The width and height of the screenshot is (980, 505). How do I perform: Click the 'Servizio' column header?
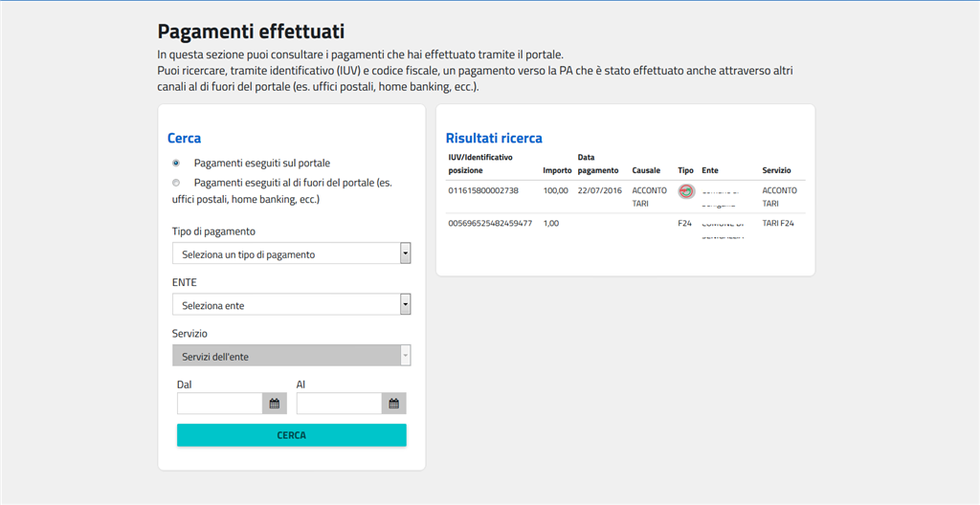(776, 170)
